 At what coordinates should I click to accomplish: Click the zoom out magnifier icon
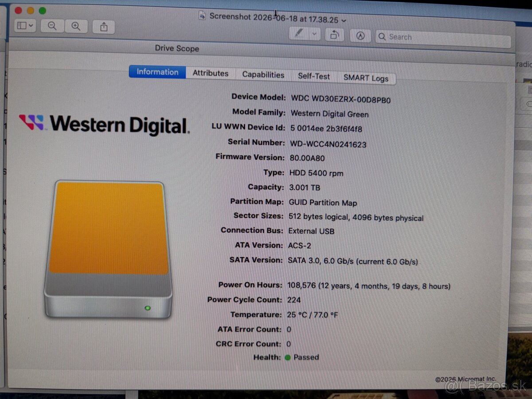[x=52, y=26]
